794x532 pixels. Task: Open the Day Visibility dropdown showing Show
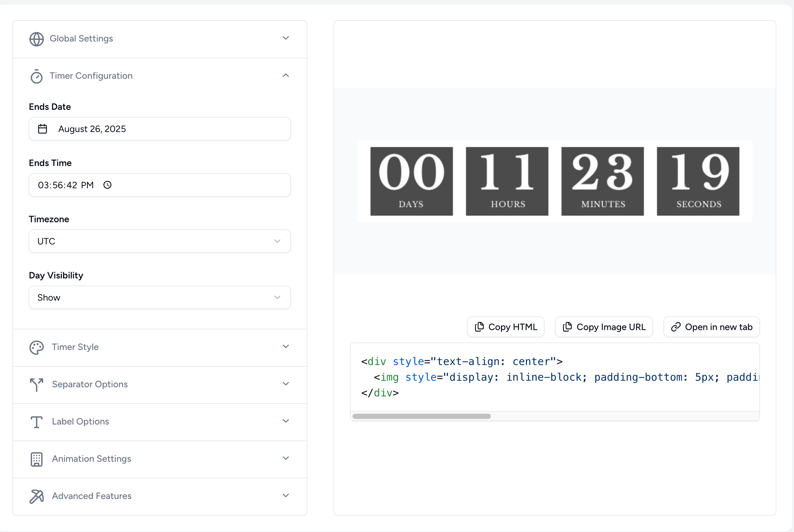click(x=160, y=297)
